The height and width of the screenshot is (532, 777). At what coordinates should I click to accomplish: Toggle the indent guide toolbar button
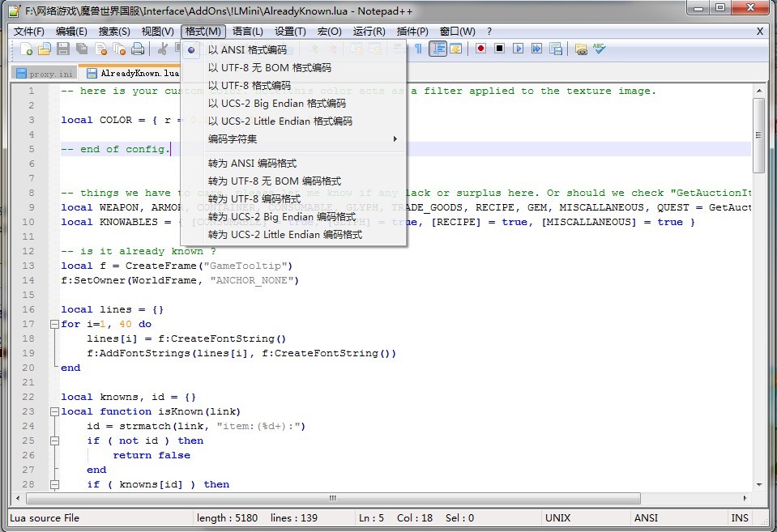click(438, 49)
